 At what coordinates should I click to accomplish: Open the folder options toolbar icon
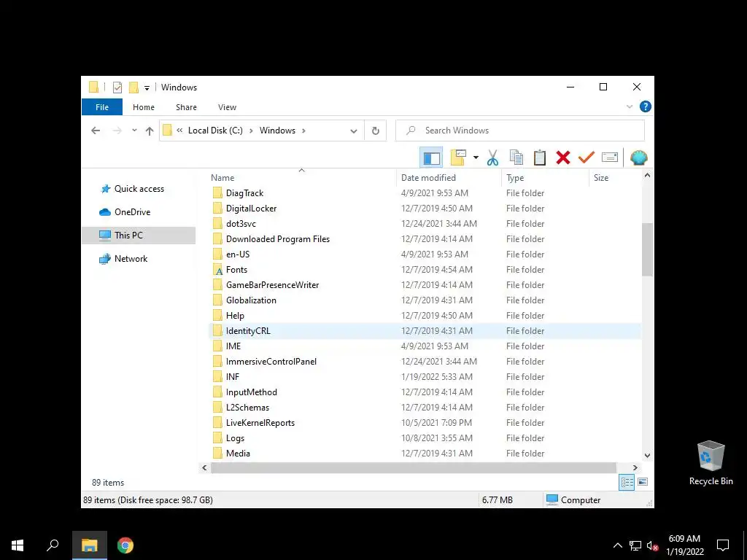pos(458,157)
